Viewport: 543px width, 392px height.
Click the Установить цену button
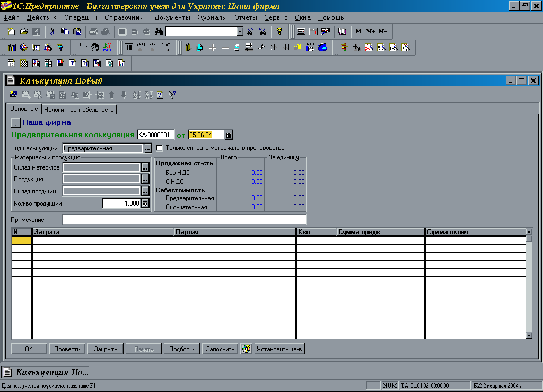[279, 349]
